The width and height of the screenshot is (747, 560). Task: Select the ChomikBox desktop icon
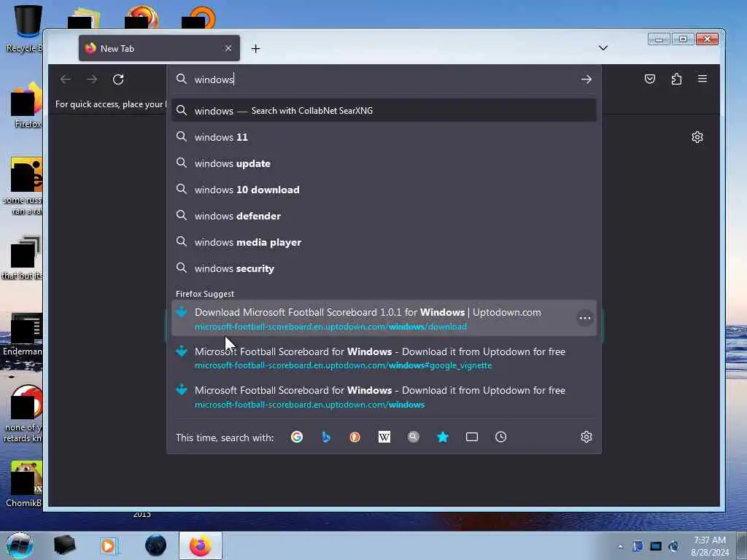[24, 483]
